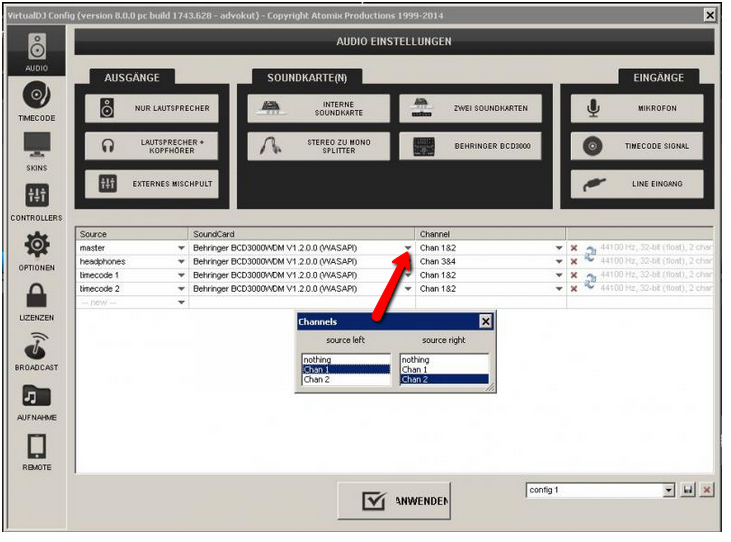The width and height of the screenshot is (731, 542).
Task: Choose Nur Lautsprecher output
Action: 152,108
